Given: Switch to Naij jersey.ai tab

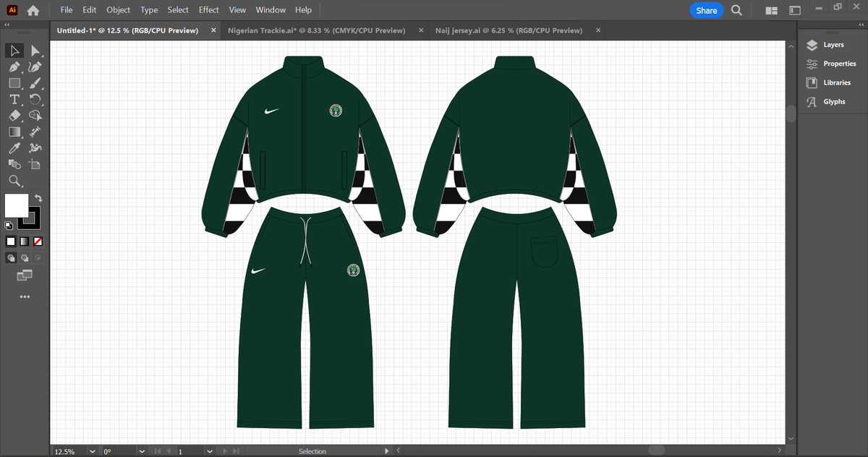Looking at the screenshot, I should click(509, 30).
